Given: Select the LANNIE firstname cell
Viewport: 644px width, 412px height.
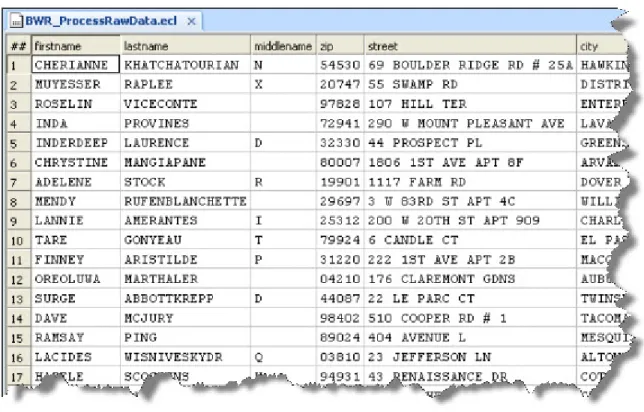Looking at the screenshot, I should point(76,221).
